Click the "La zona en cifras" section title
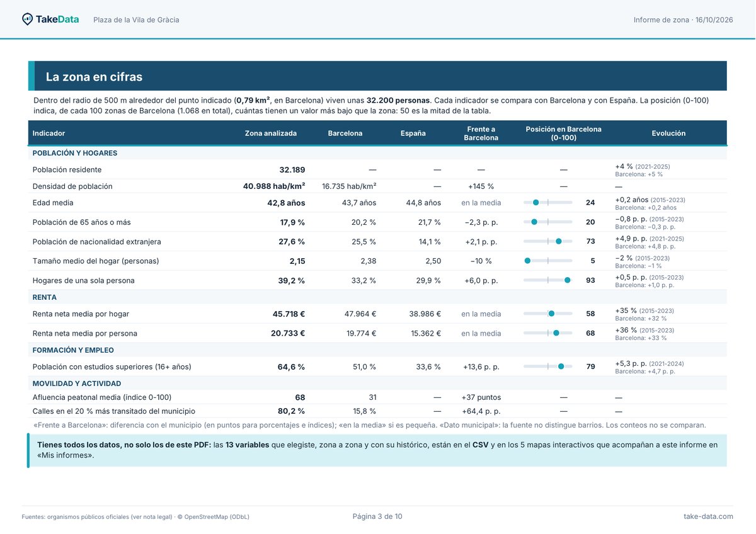Screen dimensions: 756x534 [94, 77]
